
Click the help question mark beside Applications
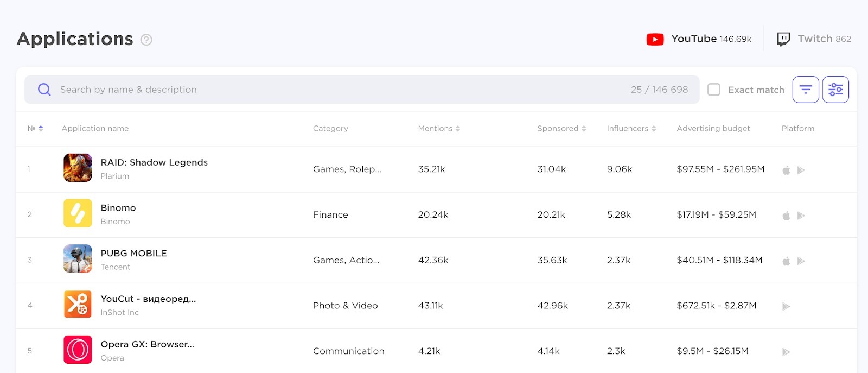click(147, 40)
